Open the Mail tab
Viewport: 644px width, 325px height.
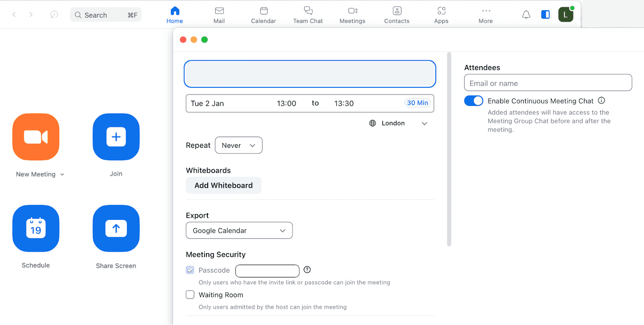219,15
